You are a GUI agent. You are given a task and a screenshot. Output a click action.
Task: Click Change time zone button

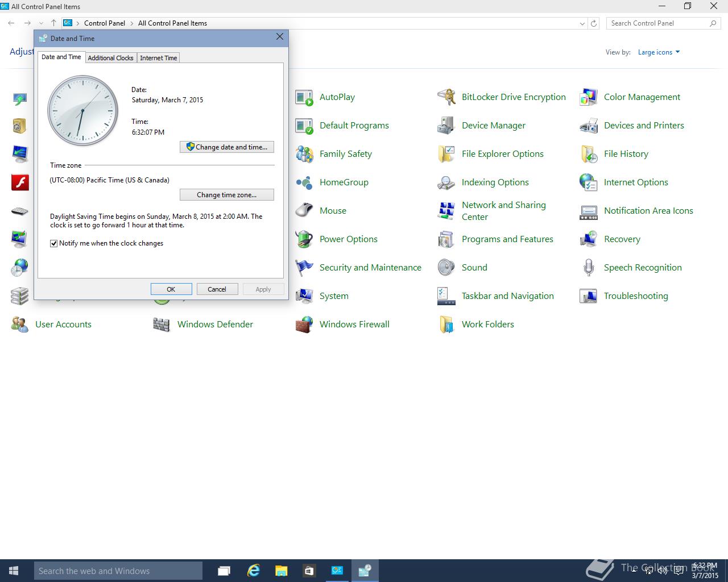coord(227,194)
